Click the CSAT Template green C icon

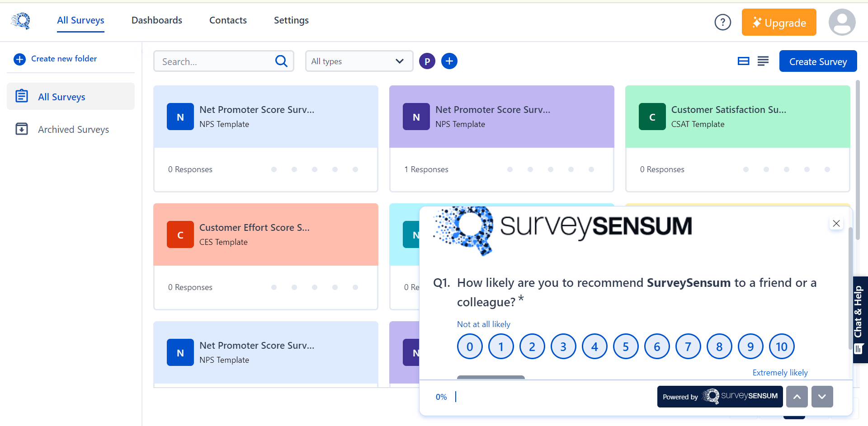point(652,116)
